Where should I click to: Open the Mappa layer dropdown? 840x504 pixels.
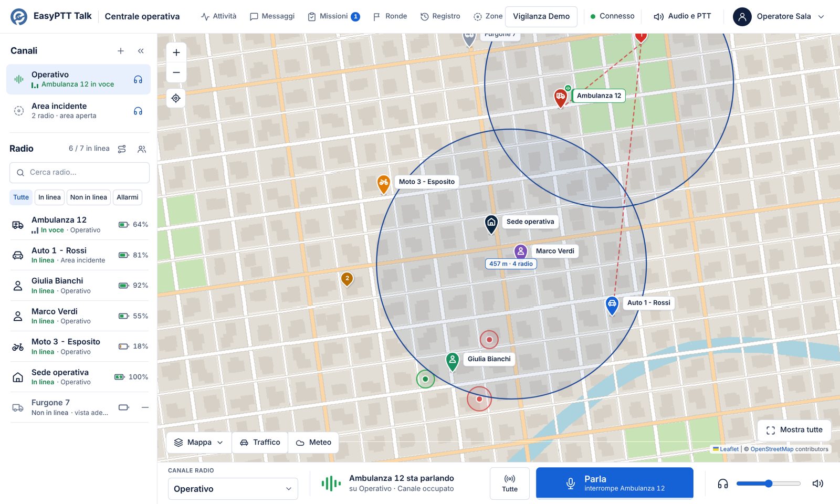point(198,443)
